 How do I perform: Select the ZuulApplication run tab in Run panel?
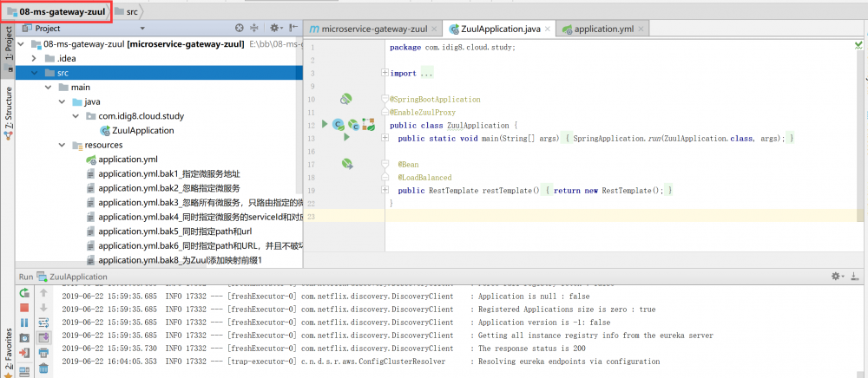(x=72, y=277)
